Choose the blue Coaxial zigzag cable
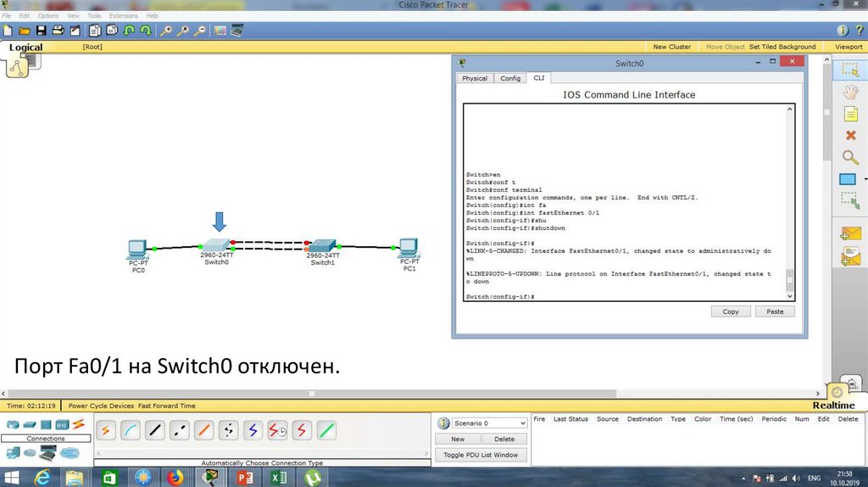 pyautogui.click(x=253, y=430)
